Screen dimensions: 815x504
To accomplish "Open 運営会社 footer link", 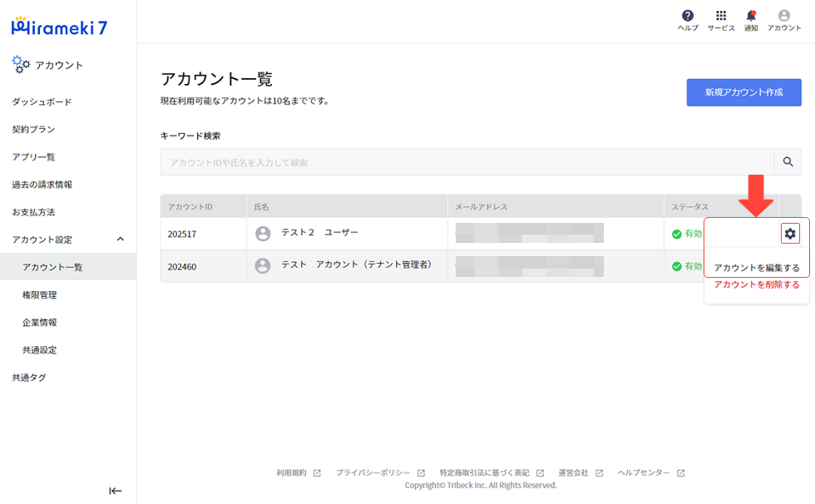I will coord(573,473).
